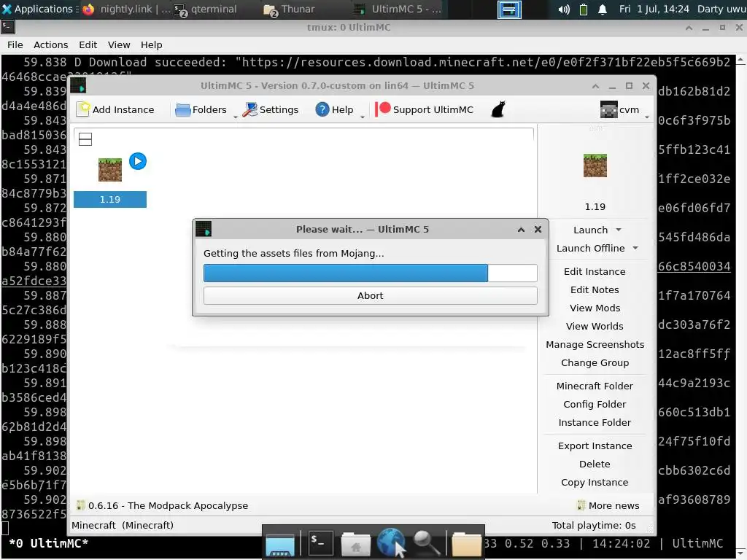Open application finder magnifier dock icon
This screenshot has width=747, height=560.
pos(426,542)
